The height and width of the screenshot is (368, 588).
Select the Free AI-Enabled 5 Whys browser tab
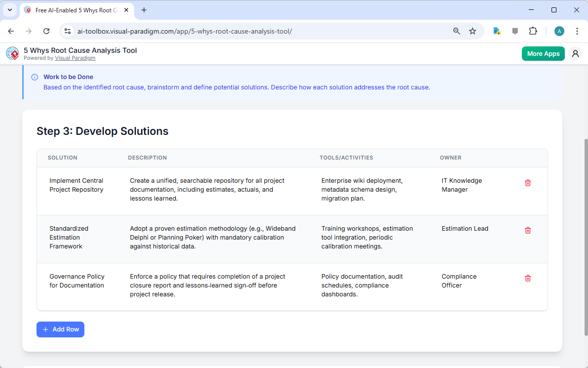pos(74,10)
